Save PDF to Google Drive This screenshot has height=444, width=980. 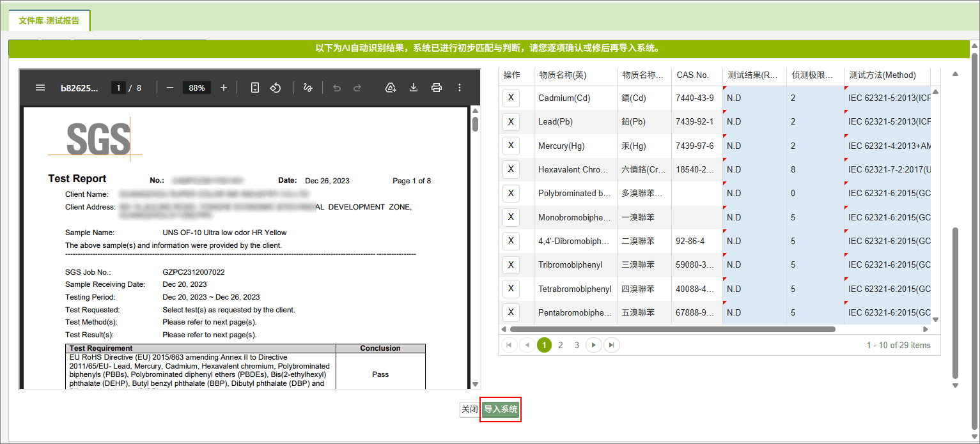click(x=391, y=88)
